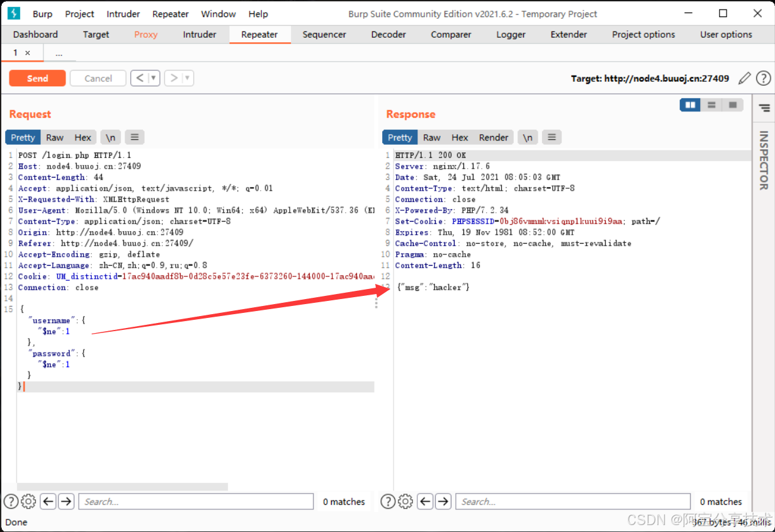Viewport: 775px width, 532px height.
Task: Close Repeater request tab 1
Action: tap(28, 54)
